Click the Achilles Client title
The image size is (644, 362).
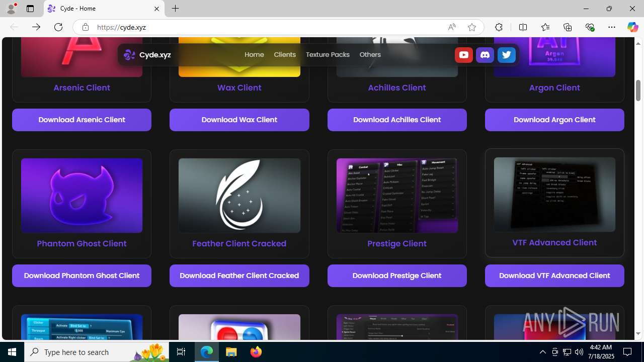(x=397, y=87)
